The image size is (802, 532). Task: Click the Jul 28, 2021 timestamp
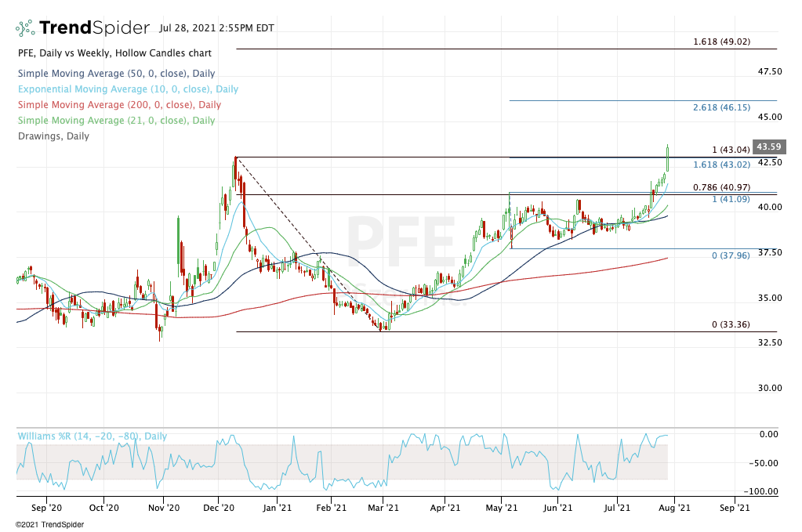(x=216, y=28)
